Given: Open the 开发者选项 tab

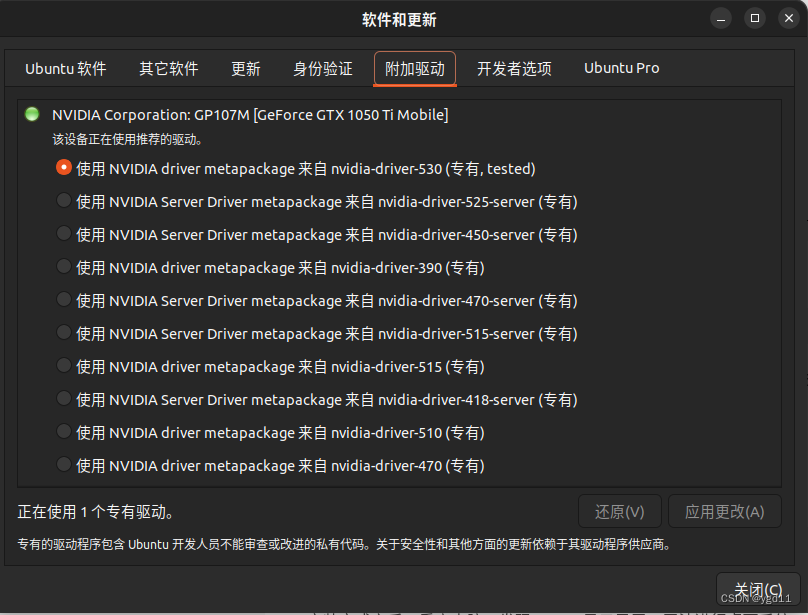Looking at the screenshot, I should tap(514, 69).
